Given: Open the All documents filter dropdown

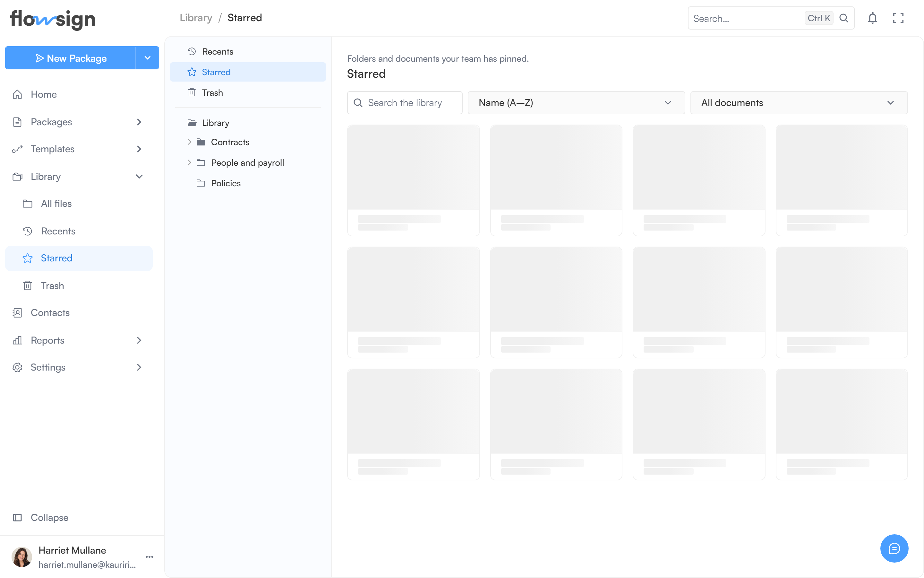Looking at the screenshot, I should coord(799,102).
